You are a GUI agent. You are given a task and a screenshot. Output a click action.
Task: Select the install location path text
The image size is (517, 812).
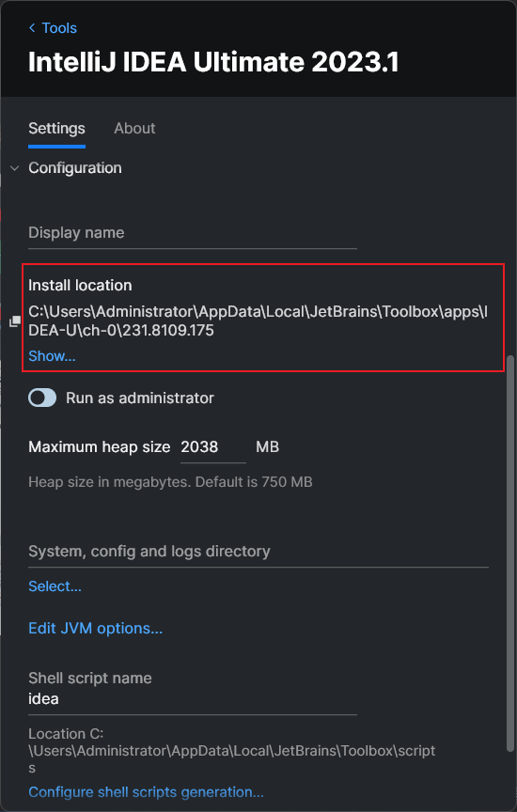pos(258,321)
